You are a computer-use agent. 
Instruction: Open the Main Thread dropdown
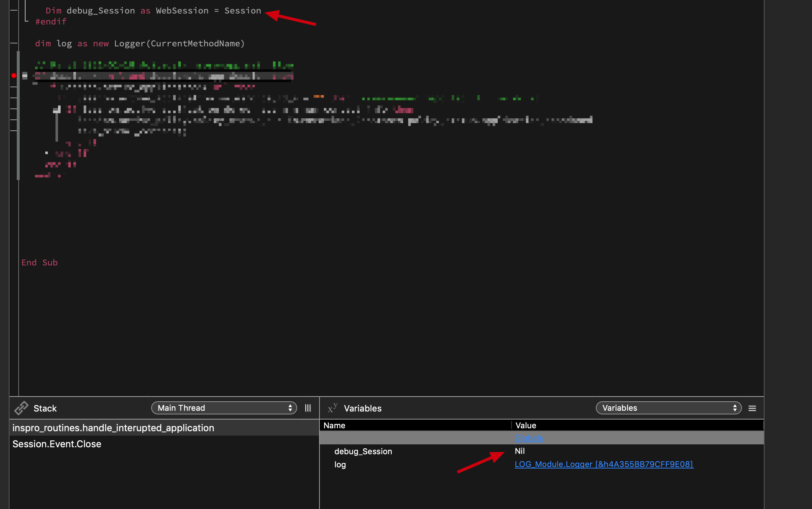(x=224, y=408)
